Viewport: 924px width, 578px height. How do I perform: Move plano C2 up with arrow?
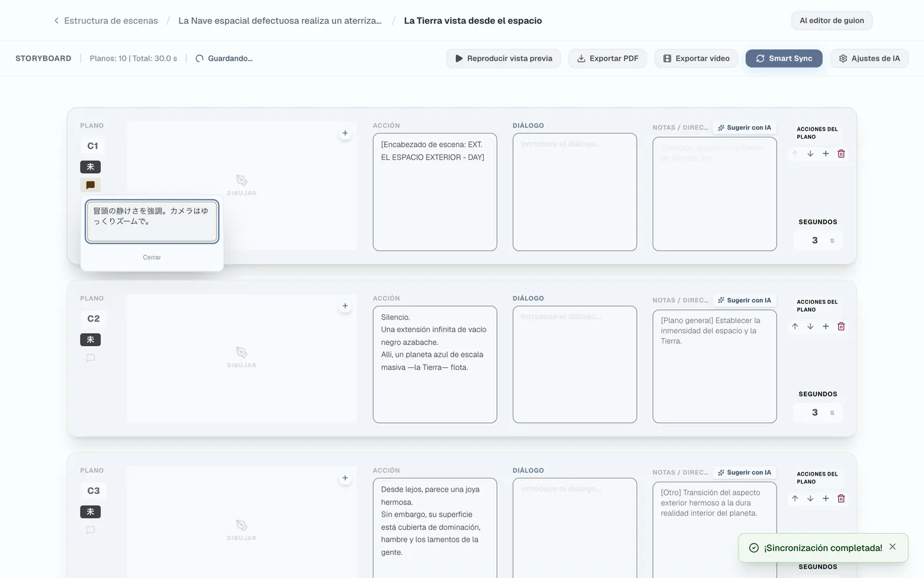click(795, 326)
